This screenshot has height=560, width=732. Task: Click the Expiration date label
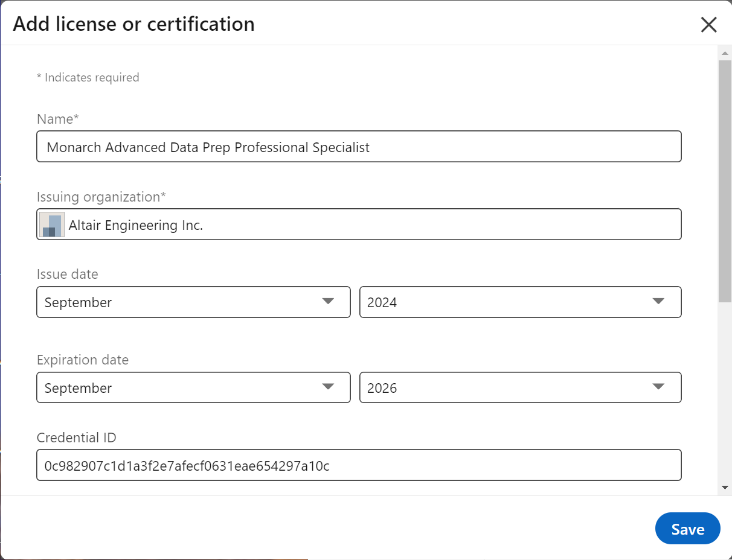tap(83, 360)
